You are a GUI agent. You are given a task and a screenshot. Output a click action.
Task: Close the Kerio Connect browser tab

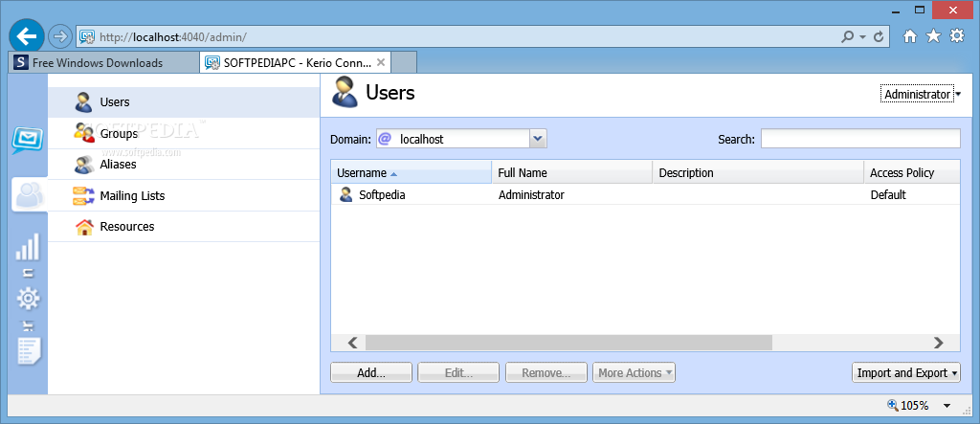pyautogui.click(x=379, y=62)
